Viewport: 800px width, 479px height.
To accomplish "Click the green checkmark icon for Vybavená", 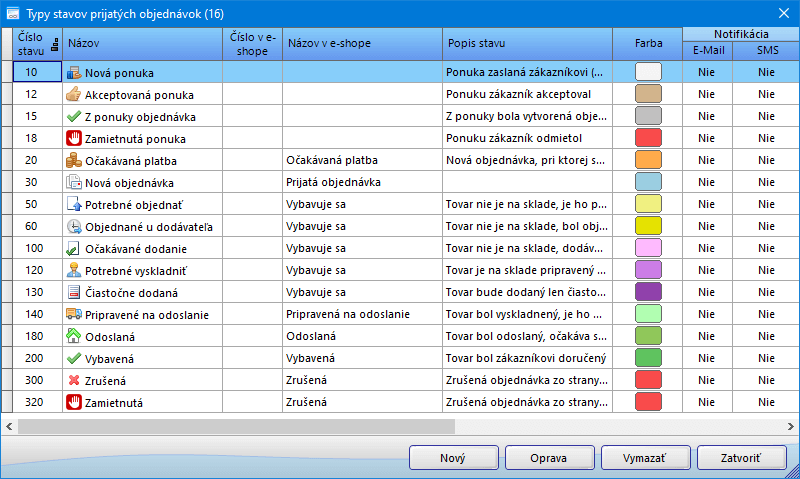I will click(x=73, y=358).
